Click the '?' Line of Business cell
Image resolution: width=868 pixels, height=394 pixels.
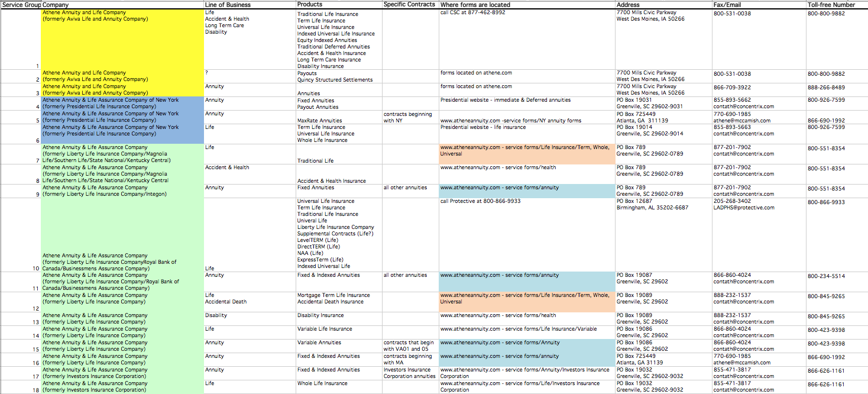(249, 76)
